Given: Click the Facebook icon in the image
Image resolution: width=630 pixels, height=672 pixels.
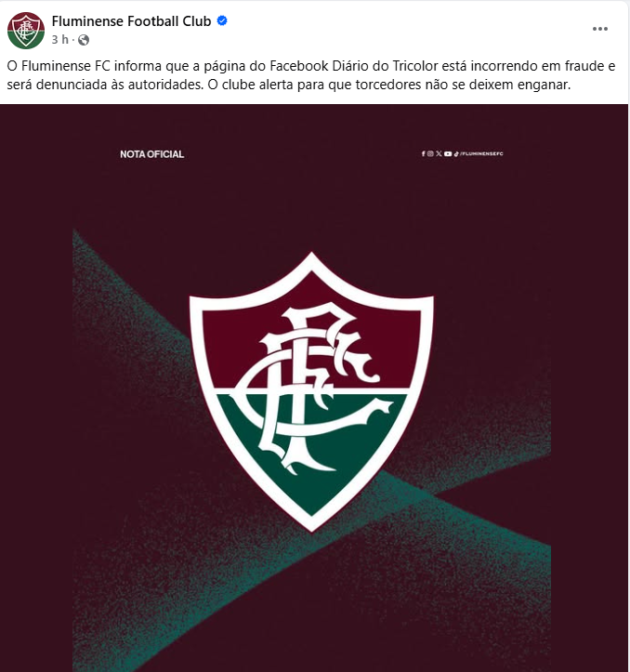Looking at the screenshot, I should pyautogui.click(x=424, y=153).
